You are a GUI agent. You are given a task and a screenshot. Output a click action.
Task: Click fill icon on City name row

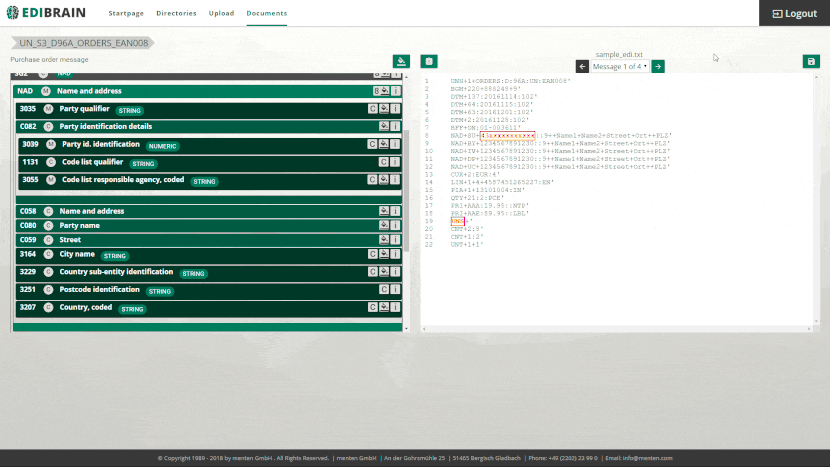click(x=384, y=255)
